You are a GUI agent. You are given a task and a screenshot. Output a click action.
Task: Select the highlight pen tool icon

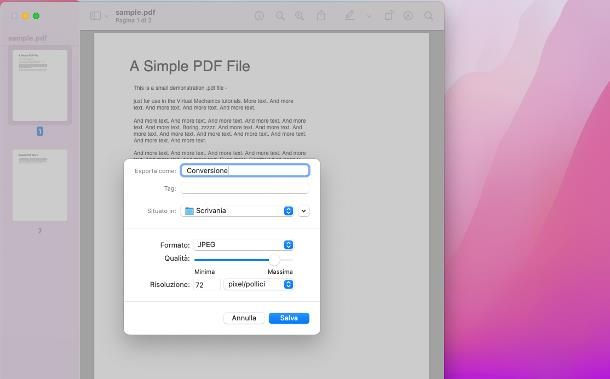(x=350, y=16)
